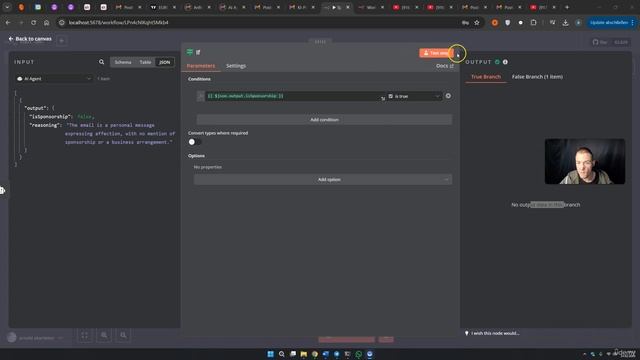Viewport: 640px width, 360px height.
Task: Click the webcam video thumbnail
Action: [584, 161]
